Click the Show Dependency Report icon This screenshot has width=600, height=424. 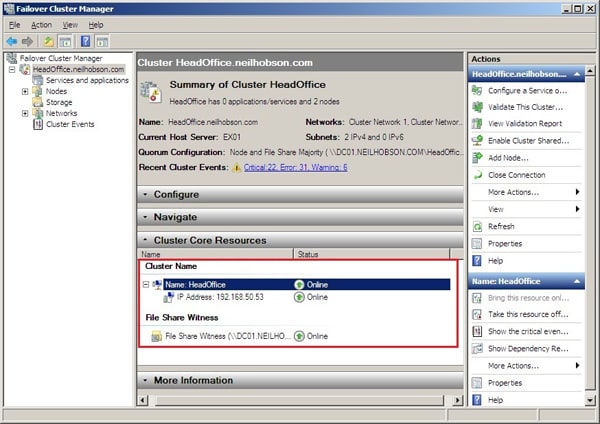click(477, 349)
